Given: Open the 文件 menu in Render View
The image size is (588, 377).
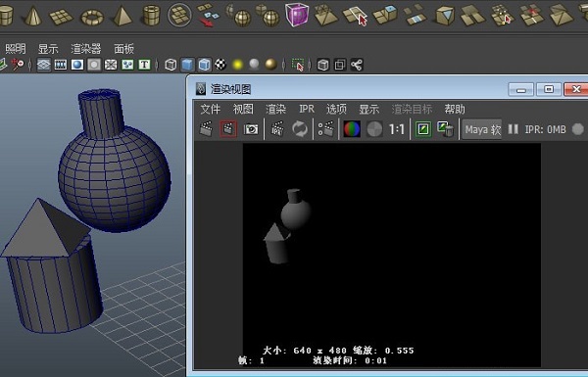Looking at the screenshot, I should 211,109.
